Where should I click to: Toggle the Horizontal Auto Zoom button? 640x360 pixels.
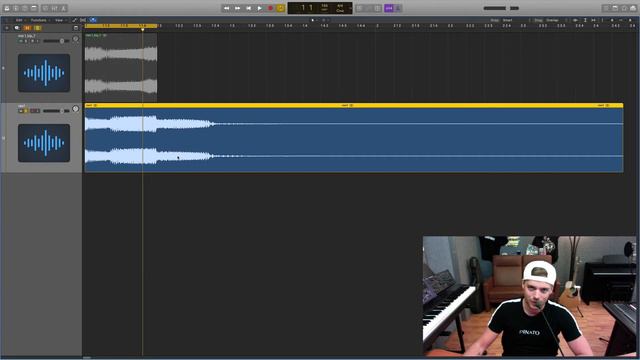(x=593, y=20)
